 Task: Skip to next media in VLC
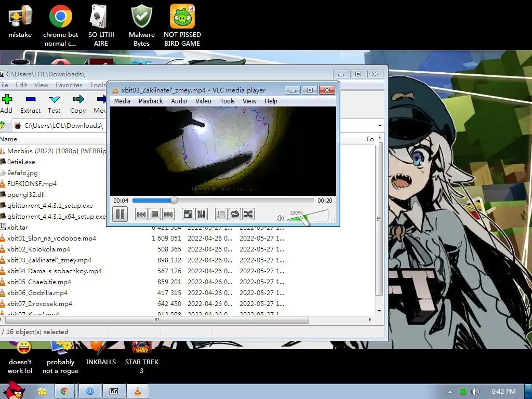[168, 214]
